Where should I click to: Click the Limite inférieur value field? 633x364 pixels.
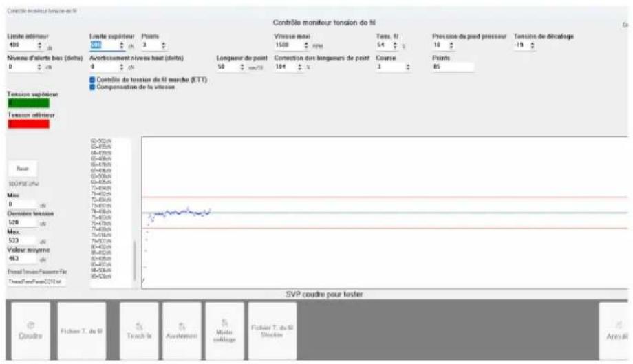click(21, 45)
